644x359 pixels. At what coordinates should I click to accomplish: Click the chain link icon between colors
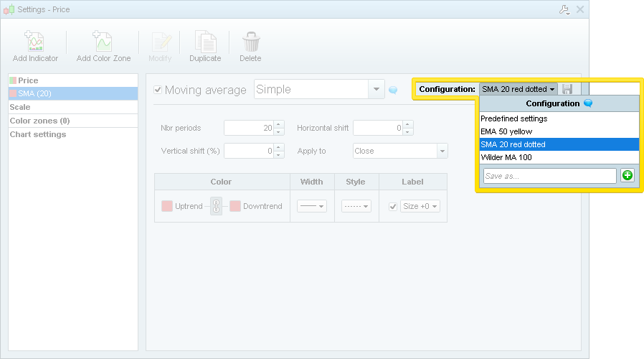(216, 206)
